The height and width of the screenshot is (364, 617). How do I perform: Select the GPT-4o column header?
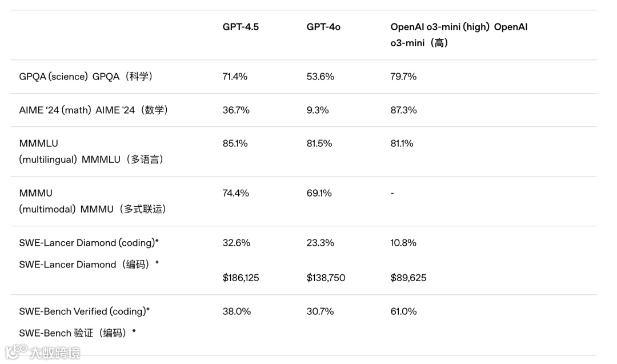point(323,27)
